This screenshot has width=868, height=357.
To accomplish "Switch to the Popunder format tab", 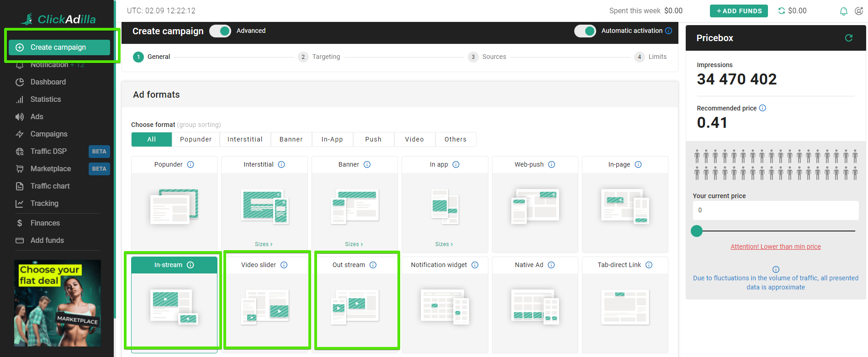I will pos(196,139).
